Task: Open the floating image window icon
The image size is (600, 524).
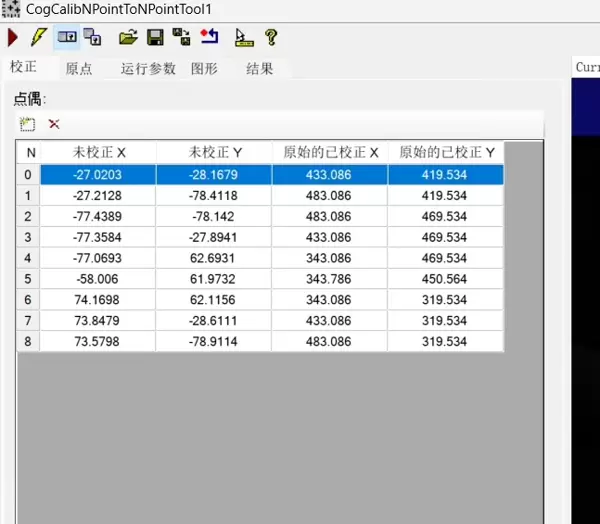Action: point(92,38)
